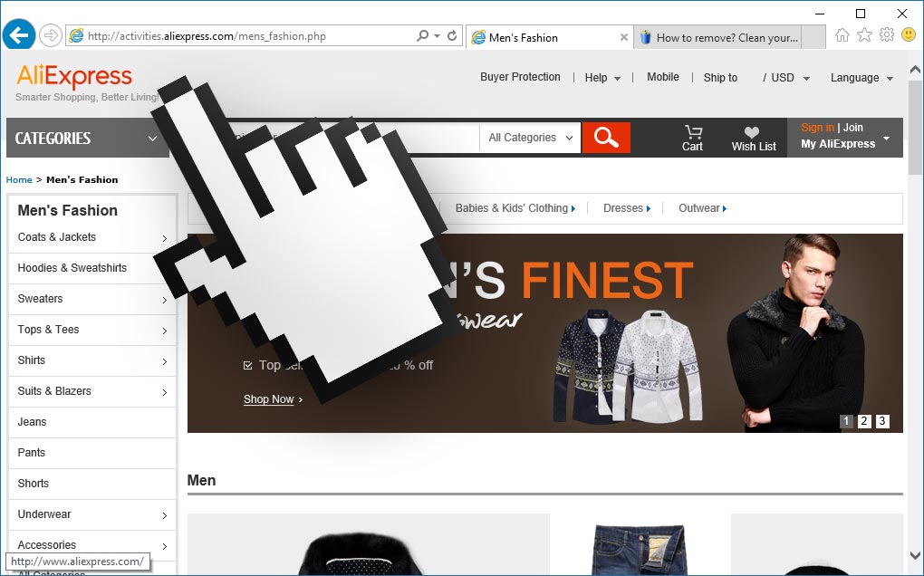Open the blue jeans product thumbnail
924x576 pixels.
(640, 549)
